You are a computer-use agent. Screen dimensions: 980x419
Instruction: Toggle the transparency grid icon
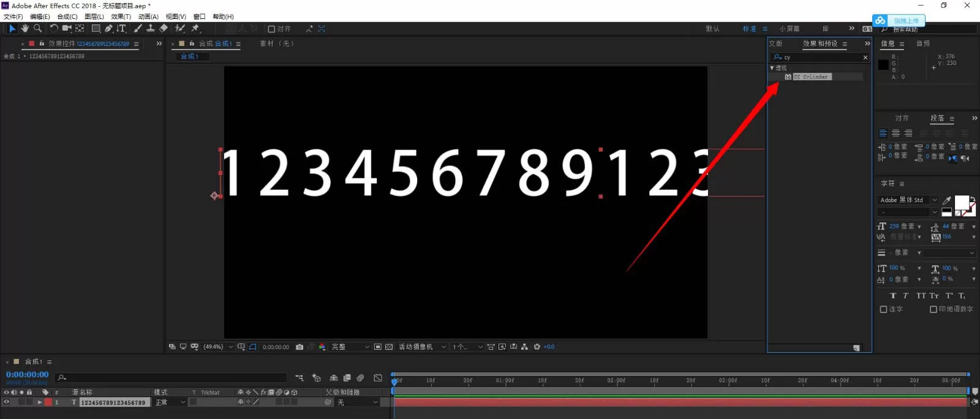click(389, 347)
